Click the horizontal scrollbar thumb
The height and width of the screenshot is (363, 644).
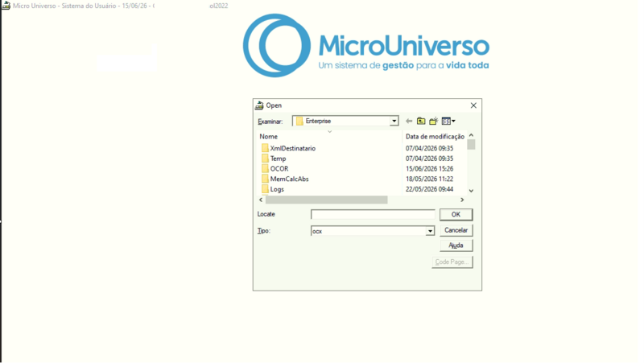[x=327, y=200]
